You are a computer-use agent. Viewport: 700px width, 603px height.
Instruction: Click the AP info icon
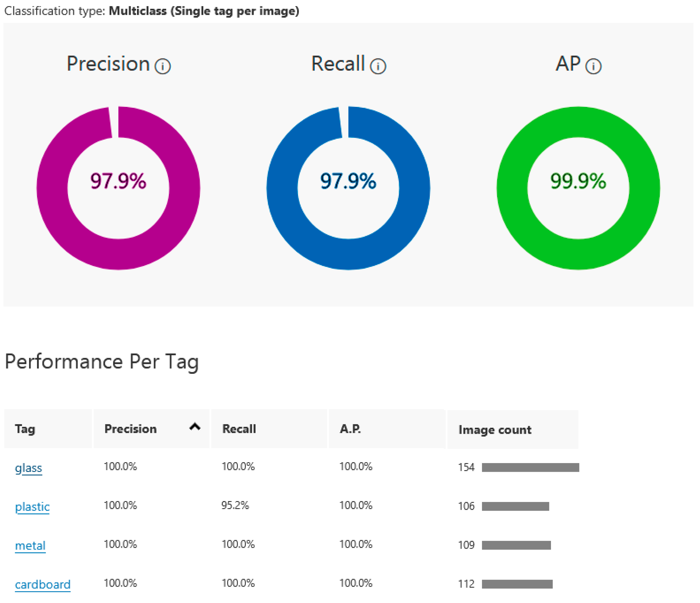coord(593,66)
